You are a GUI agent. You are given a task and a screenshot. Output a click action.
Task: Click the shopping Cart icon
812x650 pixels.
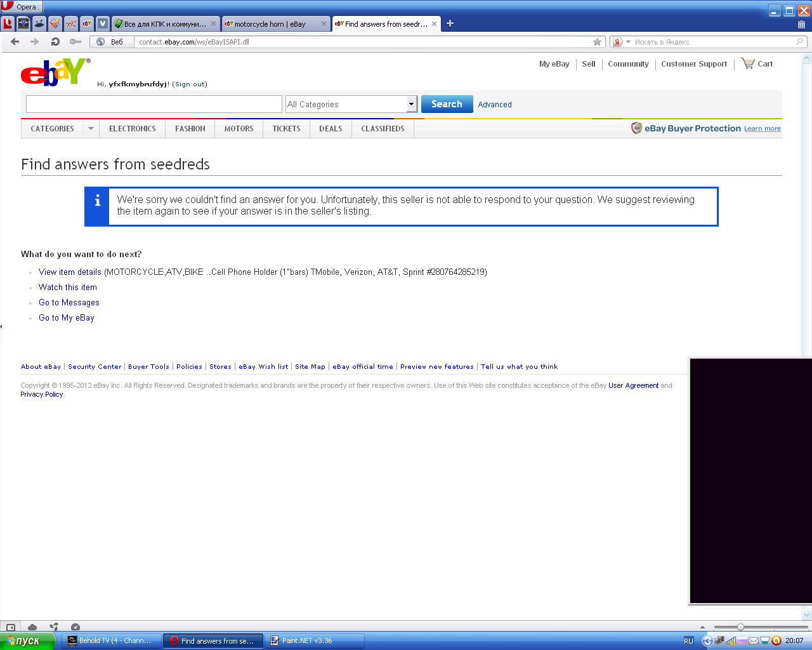tap(748, 63)
